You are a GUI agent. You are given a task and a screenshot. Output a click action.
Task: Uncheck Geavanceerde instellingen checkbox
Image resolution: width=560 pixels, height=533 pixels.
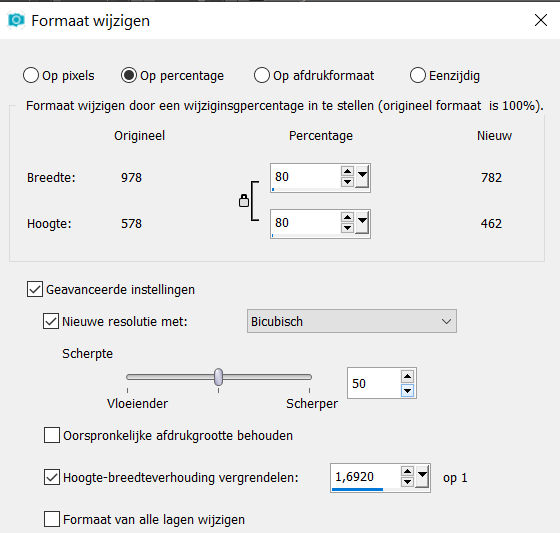tap(35, 289)
